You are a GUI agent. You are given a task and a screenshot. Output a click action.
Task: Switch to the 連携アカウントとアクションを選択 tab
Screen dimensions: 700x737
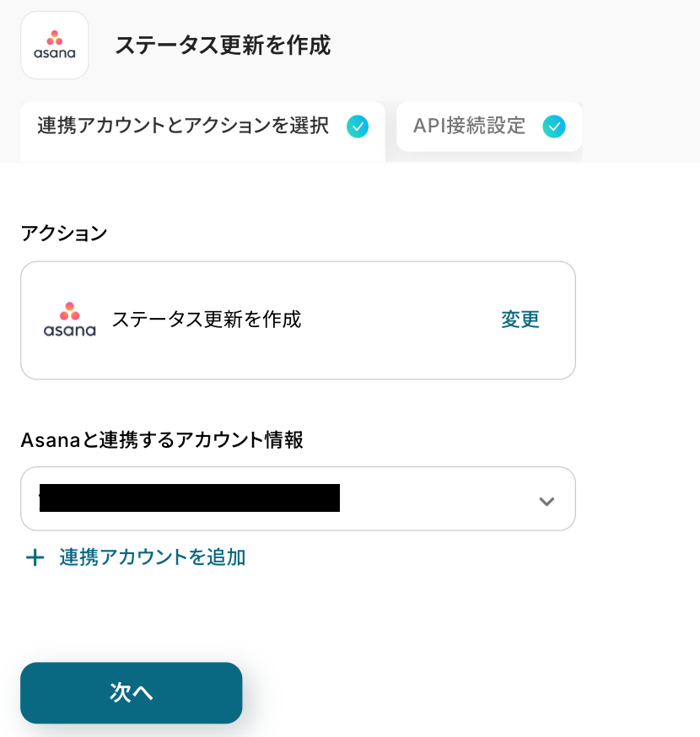pyautogui.click(x=183, y=126)
